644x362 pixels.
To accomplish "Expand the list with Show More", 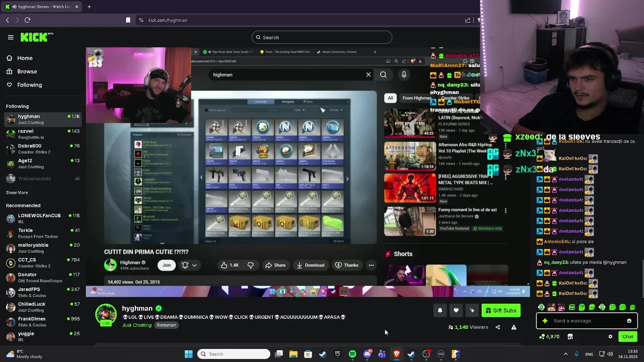I will (17, 193).
